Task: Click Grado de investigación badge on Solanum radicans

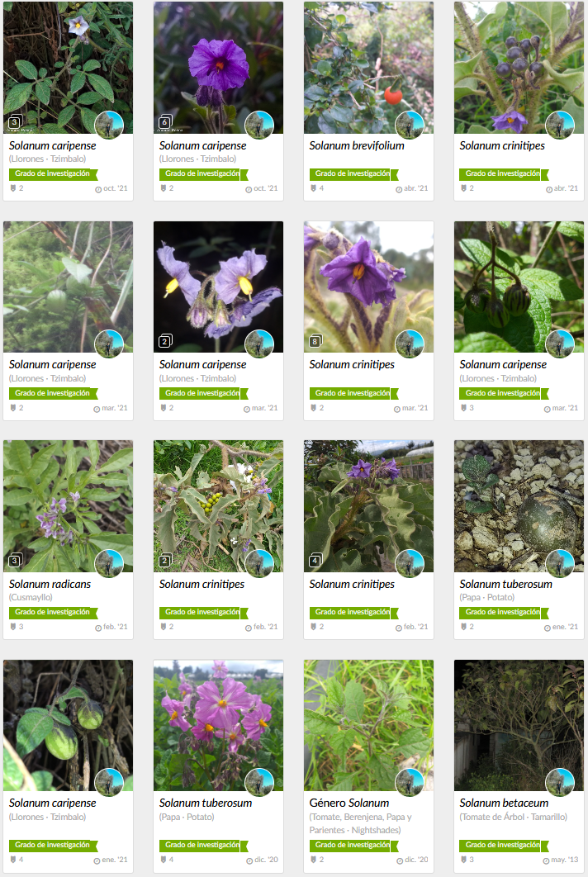Action: (x=53, y=613)
